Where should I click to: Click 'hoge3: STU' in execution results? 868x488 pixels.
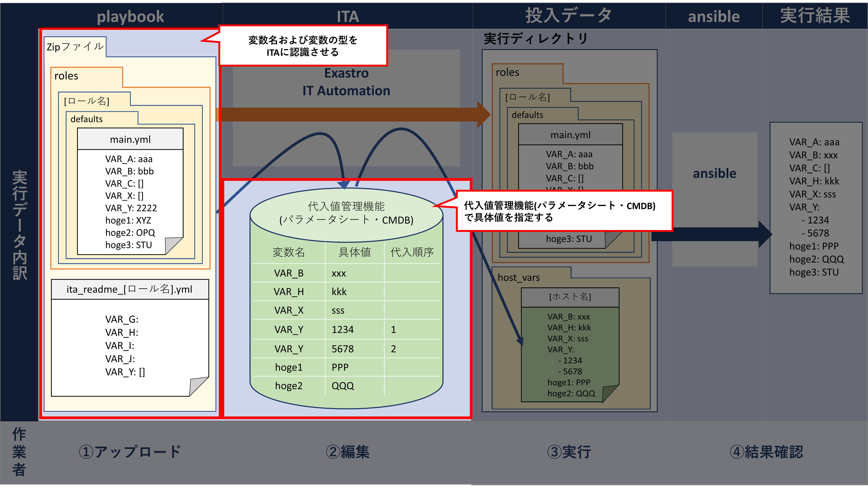[x=814, y=272]
